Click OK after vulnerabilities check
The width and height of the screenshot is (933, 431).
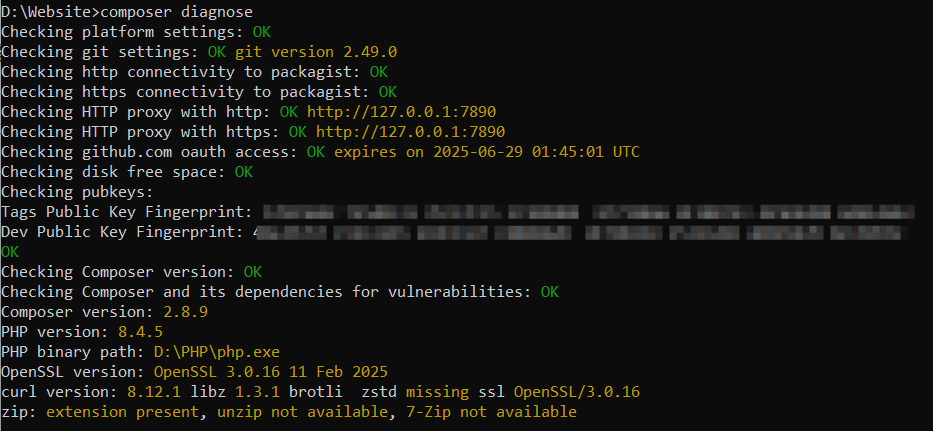coord(550,292)
